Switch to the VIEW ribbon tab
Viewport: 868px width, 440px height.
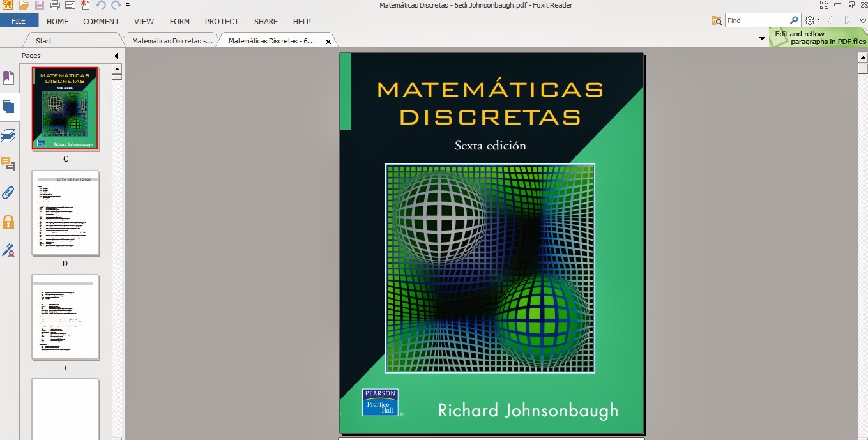pyautogui.click(x=144, y=21)
